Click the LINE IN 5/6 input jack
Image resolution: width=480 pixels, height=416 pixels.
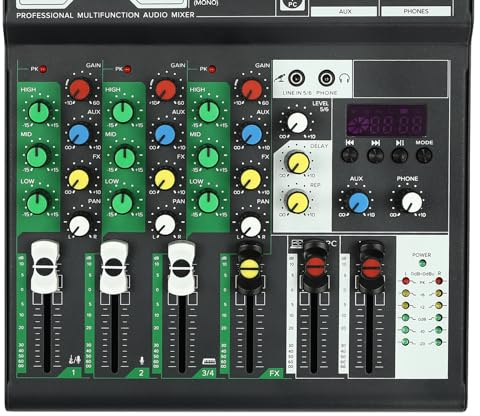pyautogui.click(x=296, y=79)
